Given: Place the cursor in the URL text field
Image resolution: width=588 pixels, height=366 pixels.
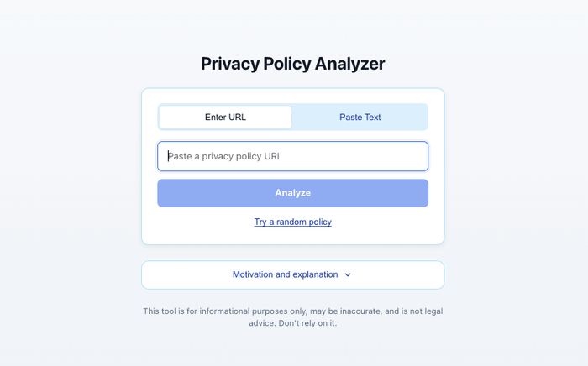Looking at the screenshot, I should (x=292, y=156).
